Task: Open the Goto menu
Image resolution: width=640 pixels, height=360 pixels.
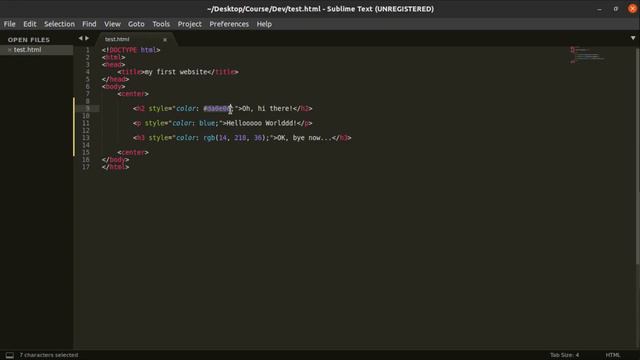Action: click(136, 24)
